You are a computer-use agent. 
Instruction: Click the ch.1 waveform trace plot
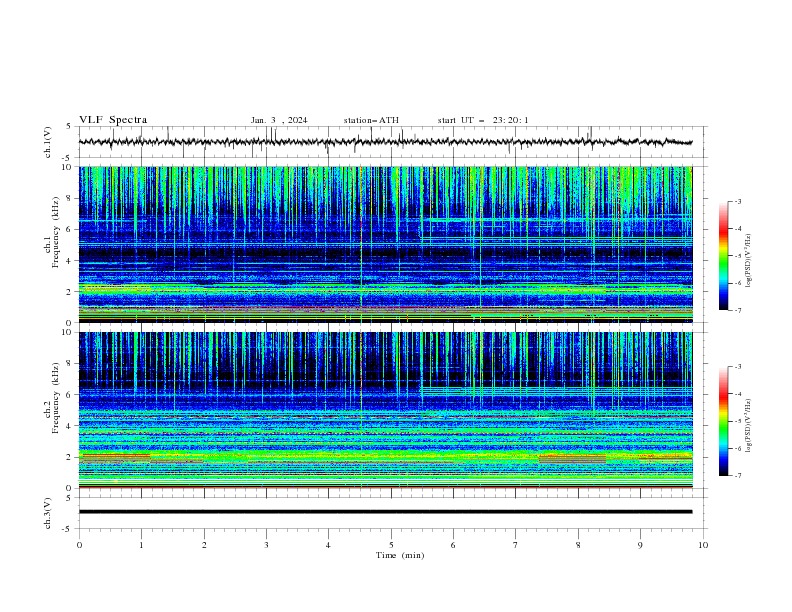[385, 142]
